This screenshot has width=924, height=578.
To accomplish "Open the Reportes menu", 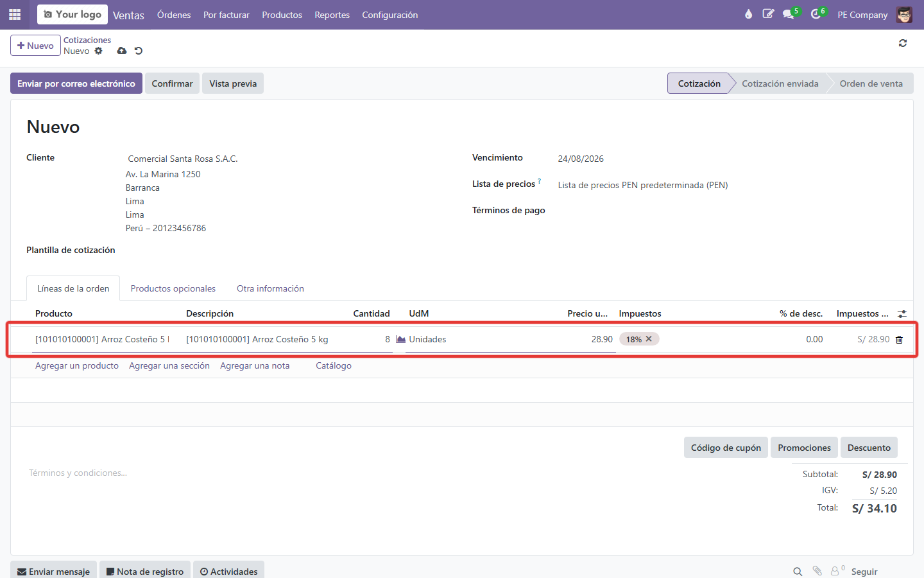I will pos(332,15).
